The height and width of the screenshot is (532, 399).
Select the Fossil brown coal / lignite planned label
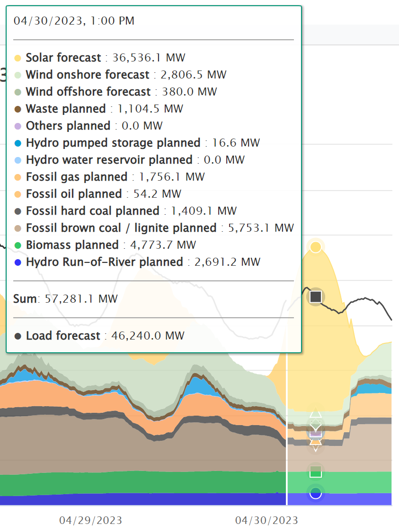coord(121,228)
